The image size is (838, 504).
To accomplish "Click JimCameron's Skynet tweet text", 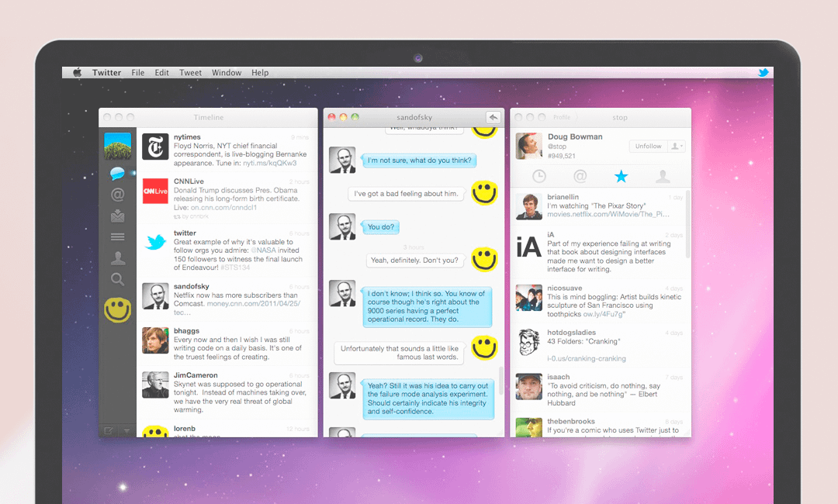I will point(240,397).
